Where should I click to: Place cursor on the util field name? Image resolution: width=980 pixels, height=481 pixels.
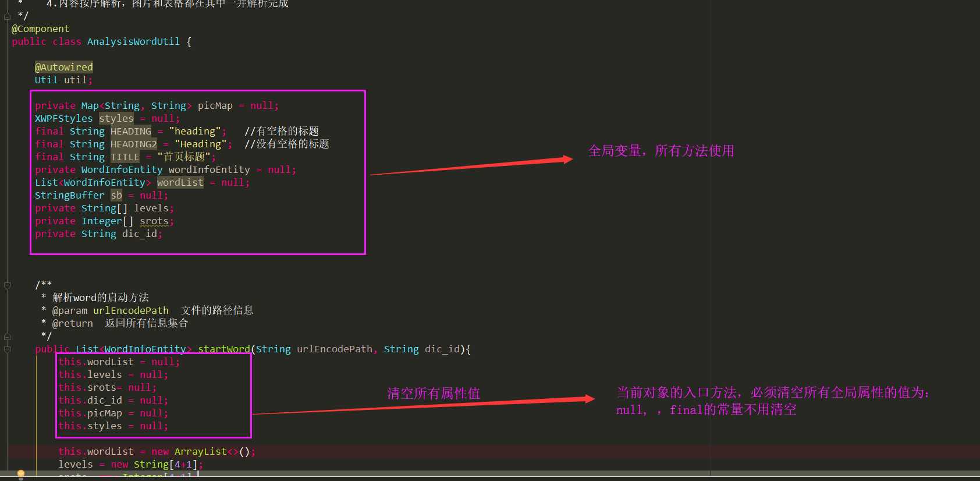[x=75, y=80]
